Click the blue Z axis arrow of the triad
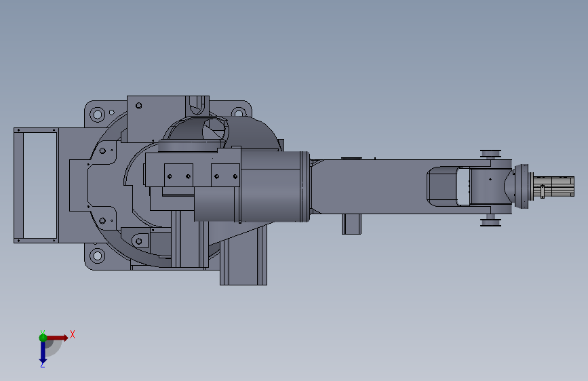 pos(43,353)
